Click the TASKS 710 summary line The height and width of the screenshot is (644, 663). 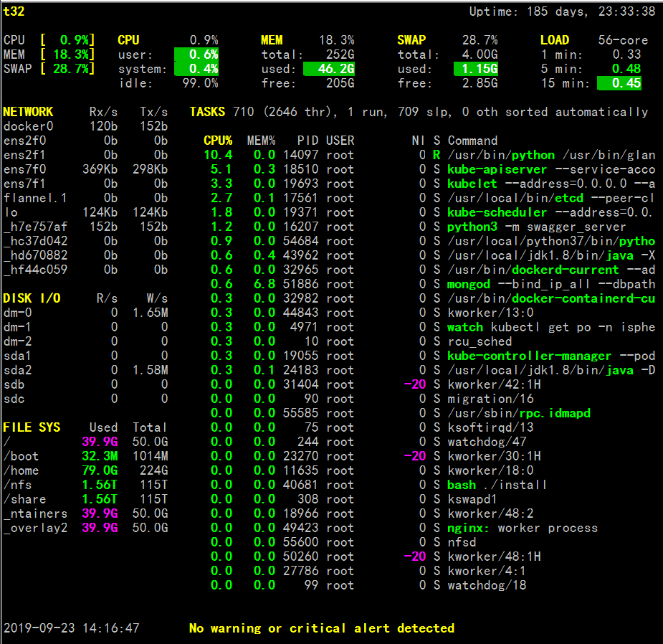coord(419,112)
